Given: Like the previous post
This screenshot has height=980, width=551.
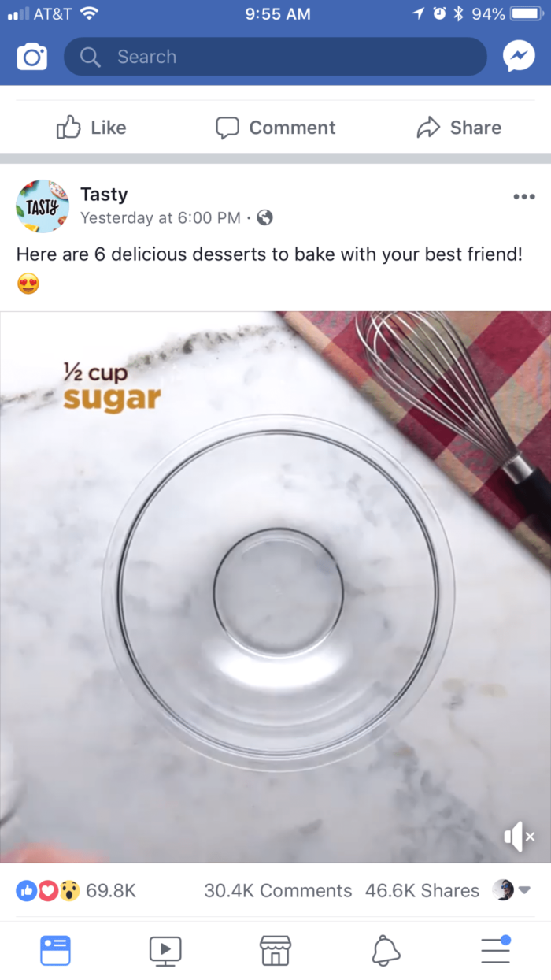Looking at the screenshot, I should [x=91, y=128].
